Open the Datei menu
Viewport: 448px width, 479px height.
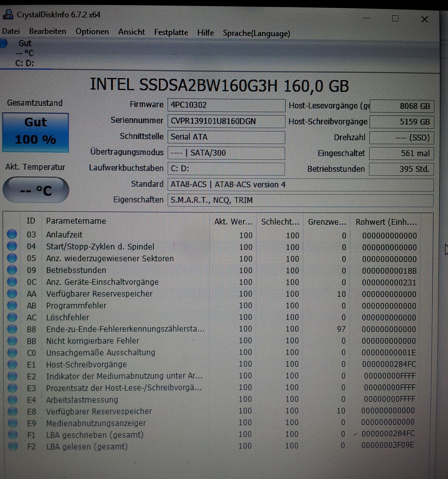(x=11, y=31)
